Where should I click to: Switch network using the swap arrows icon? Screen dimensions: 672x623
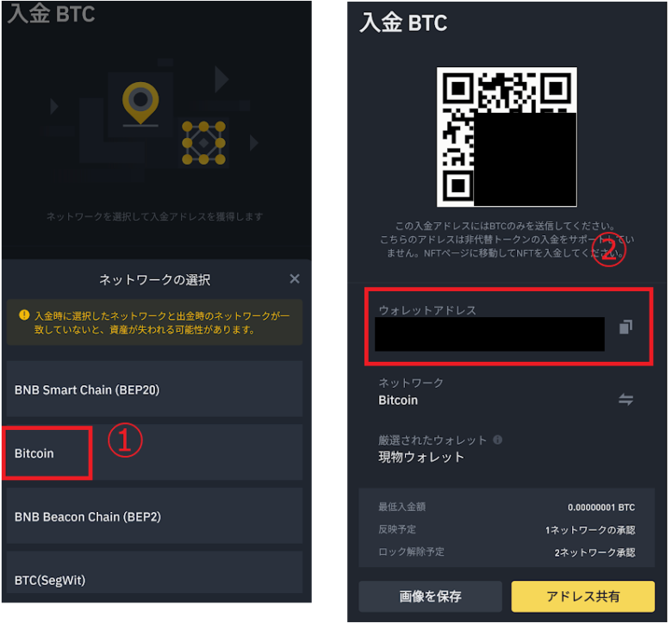pyautogui.click(x=625, y=400)
